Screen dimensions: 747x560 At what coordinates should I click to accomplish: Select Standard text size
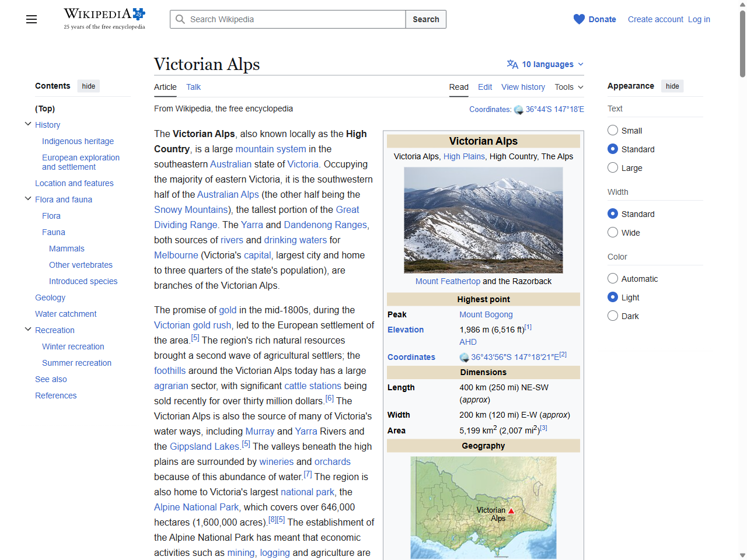(613, 149)
